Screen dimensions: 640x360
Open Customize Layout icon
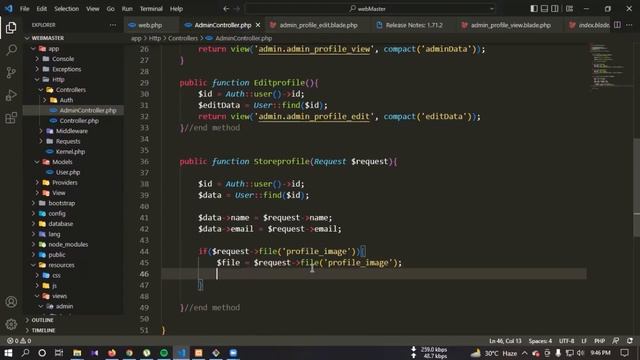tap(569, 9)
